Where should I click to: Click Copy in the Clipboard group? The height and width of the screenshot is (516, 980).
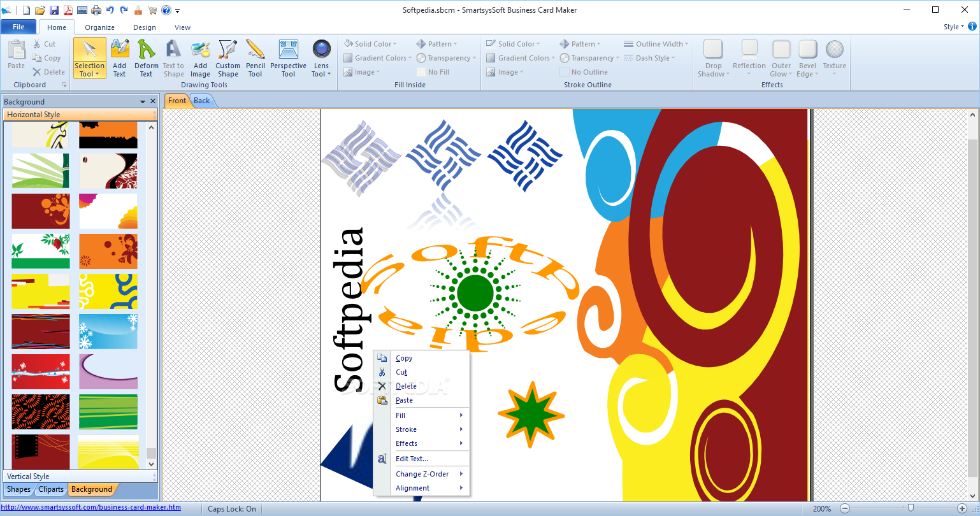(x=47, y=58)
